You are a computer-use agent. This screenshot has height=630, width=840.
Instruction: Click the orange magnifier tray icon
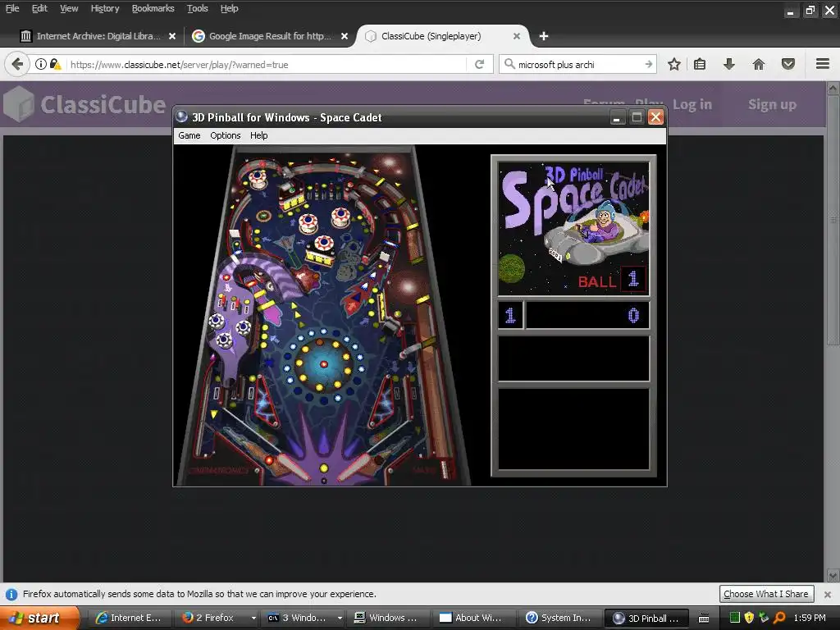point(779,618)
